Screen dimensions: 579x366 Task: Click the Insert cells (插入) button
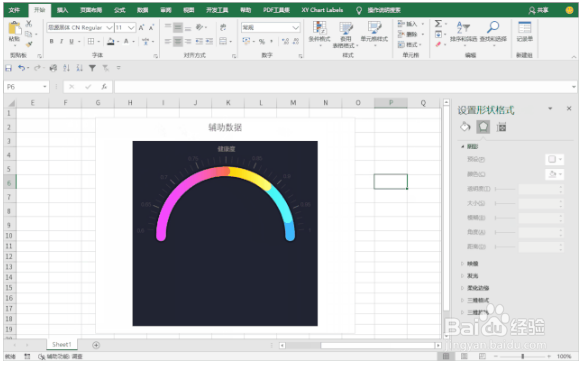click(x=408, y=24)
